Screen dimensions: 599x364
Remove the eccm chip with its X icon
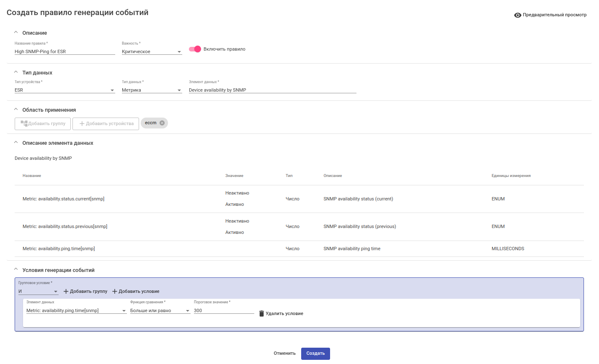click(162, 123)
